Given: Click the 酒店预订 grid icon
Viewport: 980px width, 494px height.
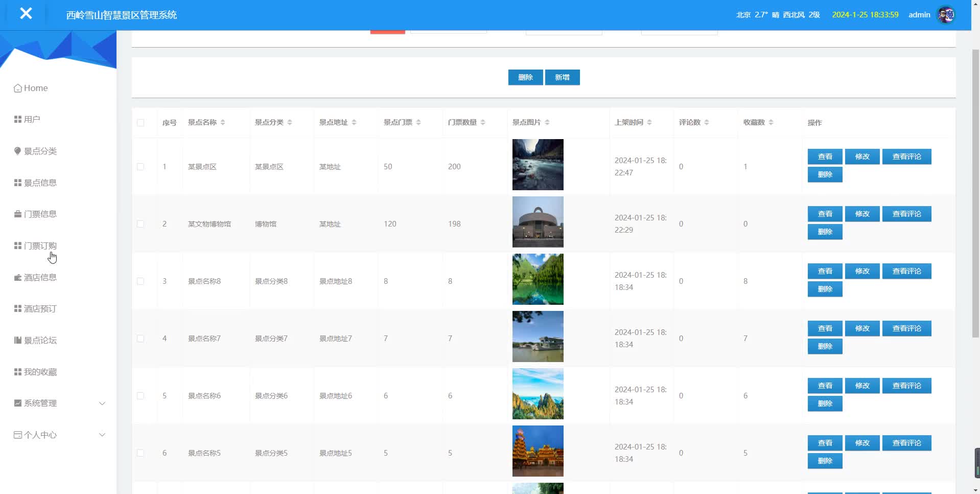Looking at the screenshot, I should click(x=18, y=308).
